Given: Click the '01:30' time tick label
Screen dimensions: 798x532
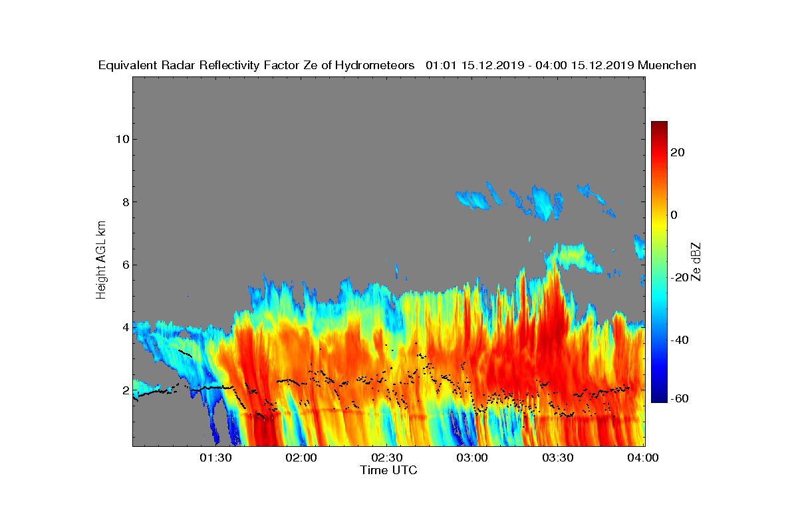Looking at the screenshot, I should point(216,458).
